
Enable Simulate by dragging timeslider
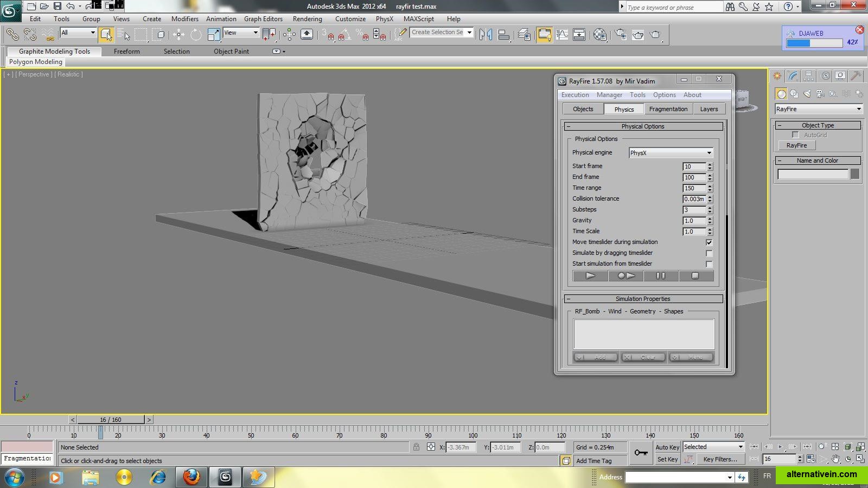coord(709,253)
